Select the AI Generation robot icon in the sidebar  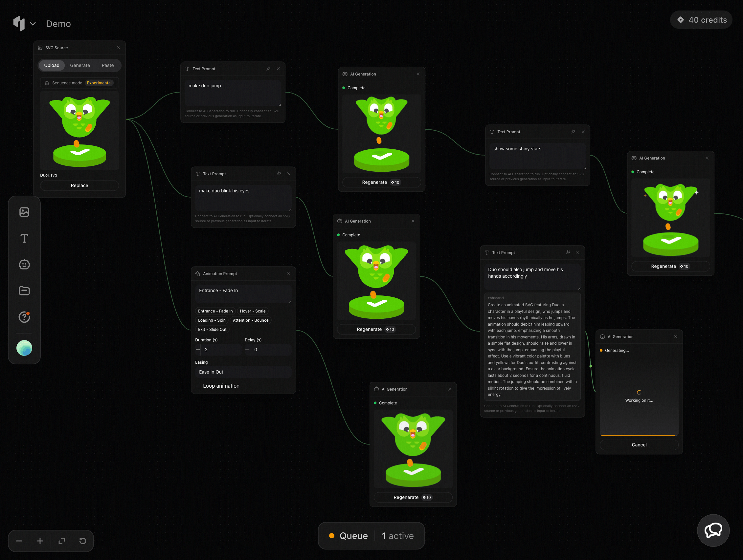[x=24, y=265]
